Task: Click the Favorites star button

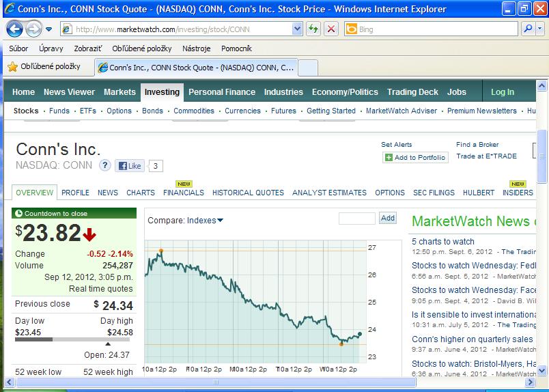Action: [x=44, y=66]
